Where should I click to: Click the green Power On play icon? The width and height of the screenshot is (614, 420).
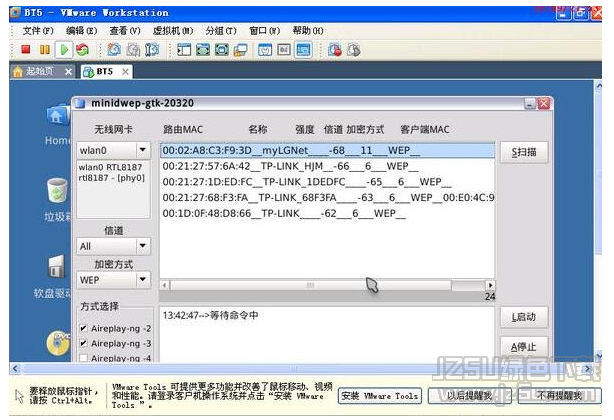tap(64, 50)
